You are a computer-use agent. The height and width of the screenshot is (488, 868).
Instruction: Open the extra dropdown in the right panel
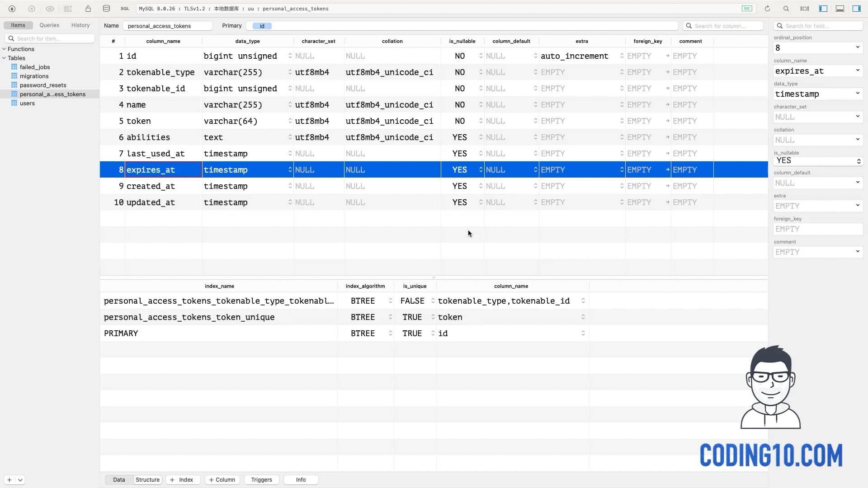857,206
